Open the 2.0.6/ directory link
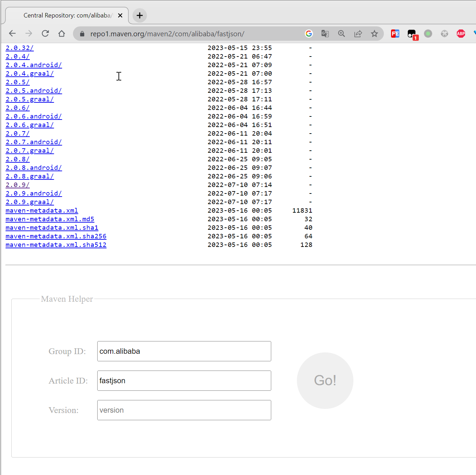The height and width of the screenshot is (475, 476). click(x=17, y=108)
